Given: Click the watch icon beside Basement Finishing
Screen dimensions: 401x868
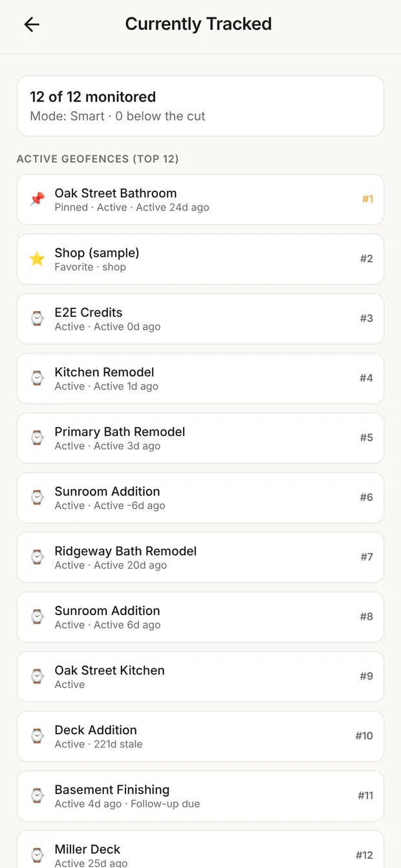Looking at the screenshot, I should point(38,795).
